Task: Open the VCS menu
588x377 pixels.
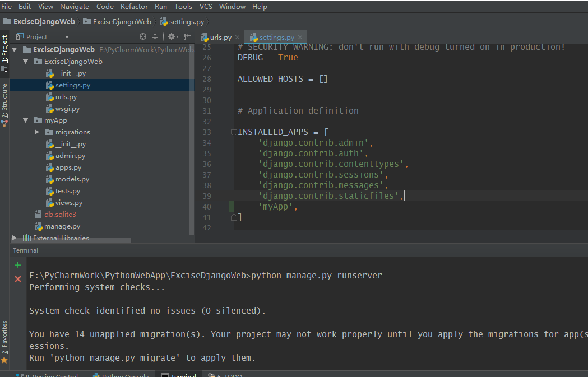Action: point(206,7)
